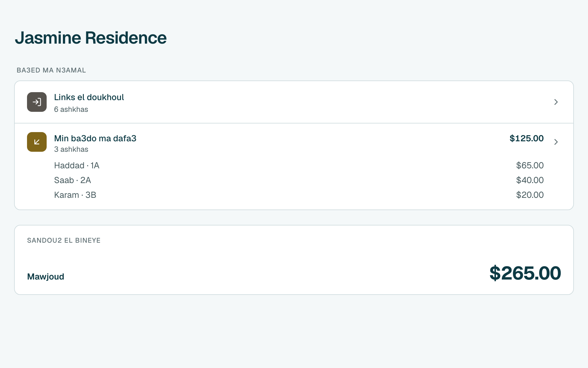Click the Jasmine Residence heading
The height and width of the screenshot is (368, 588).
(x=91, y=38)
